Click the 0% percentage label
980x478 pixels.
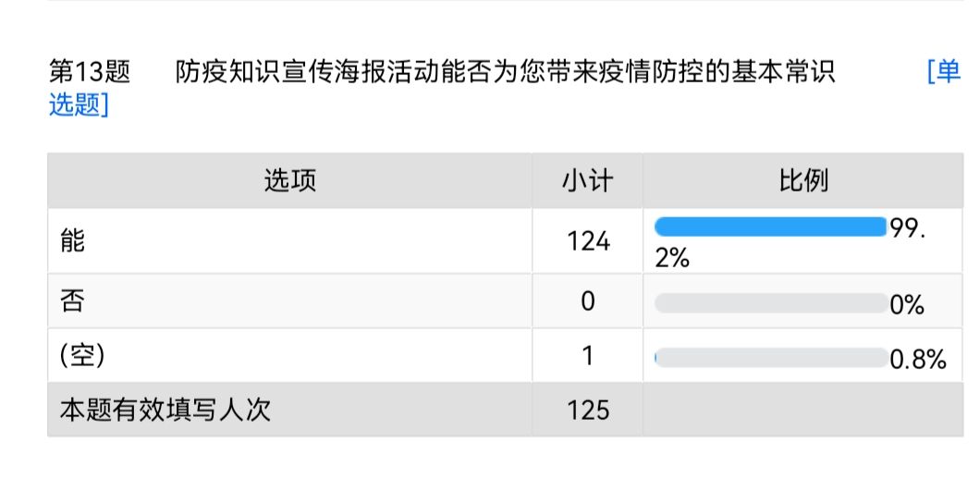(x=907, y=304)
